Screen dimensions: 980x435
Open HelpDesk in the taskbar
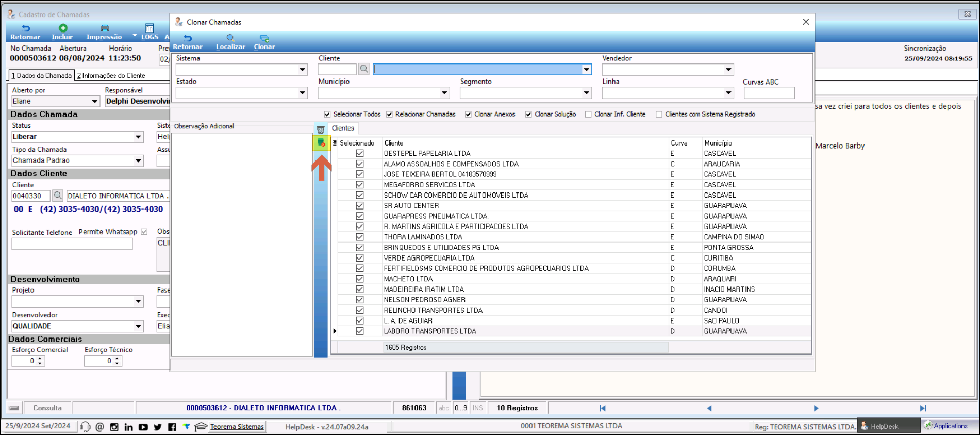pos(889,426)
